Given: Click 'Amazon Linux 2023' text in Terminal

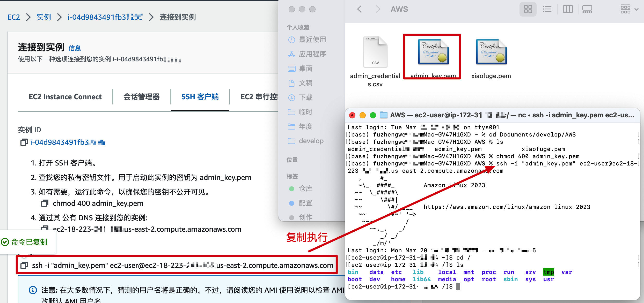Looking at the screenshot, I should [x=454, y=185].
